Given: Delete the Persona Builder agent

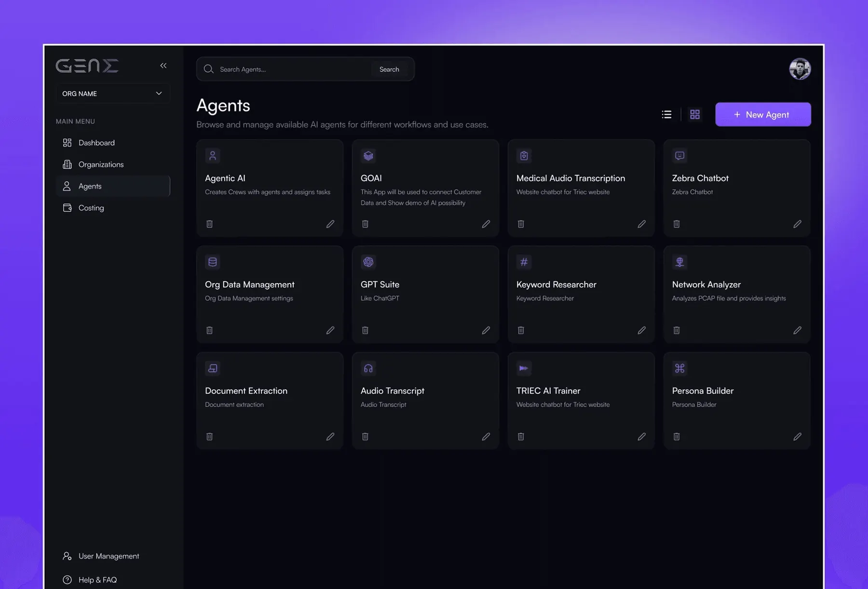Looking at the screenshot, I should point(677,437).
